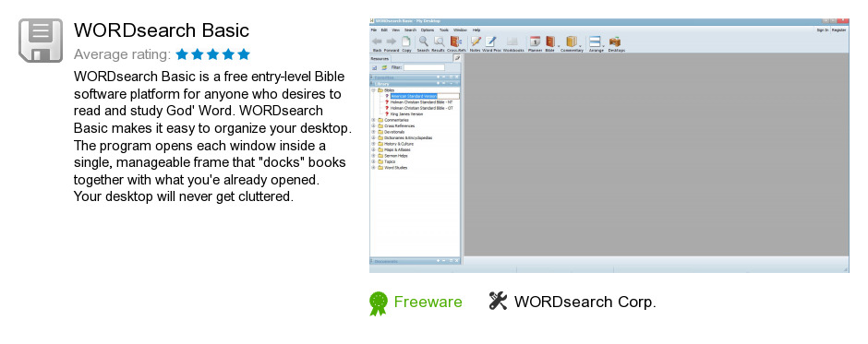The image size is (868, 344).
Task: Open the Results toolbar icon
Action: 439,42
